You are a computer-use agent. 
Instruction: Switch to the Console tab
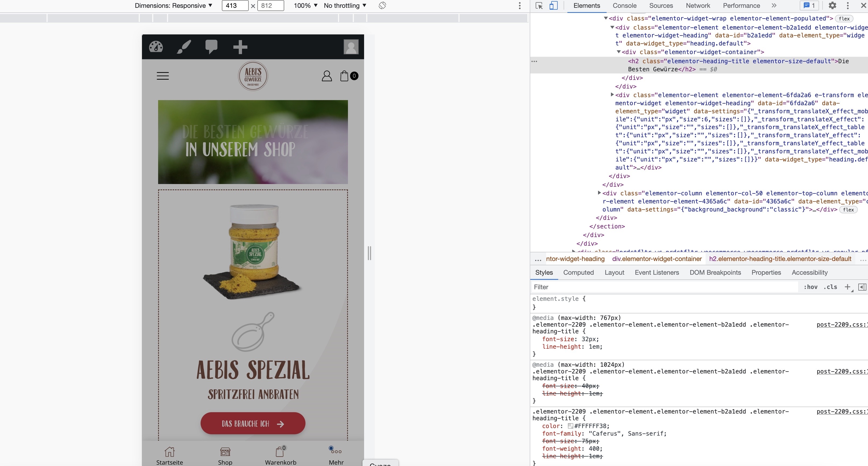pos(624,6)
